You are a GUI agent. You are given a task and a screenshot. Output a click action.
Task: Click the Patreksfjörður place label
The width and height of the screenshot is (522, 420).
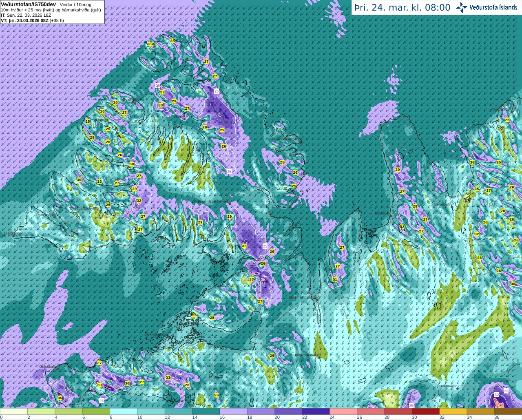click(x=48, y=214)
